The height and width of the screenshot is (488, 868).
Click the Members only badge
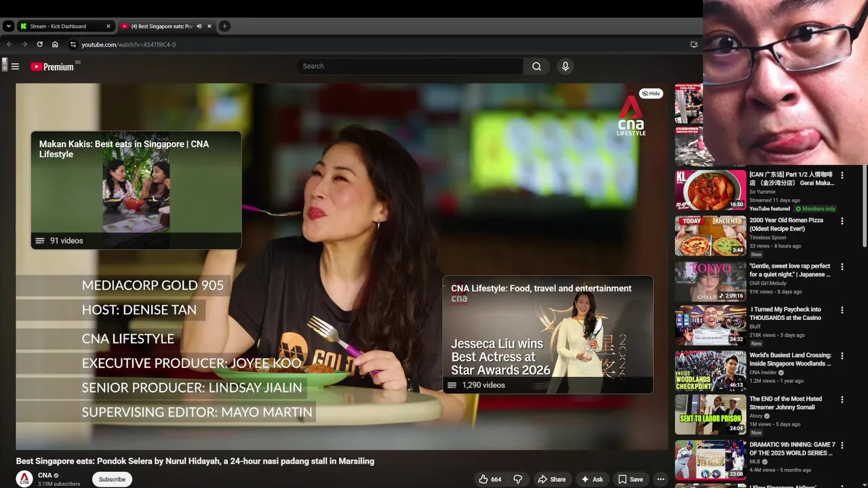[x=816, y=209]
